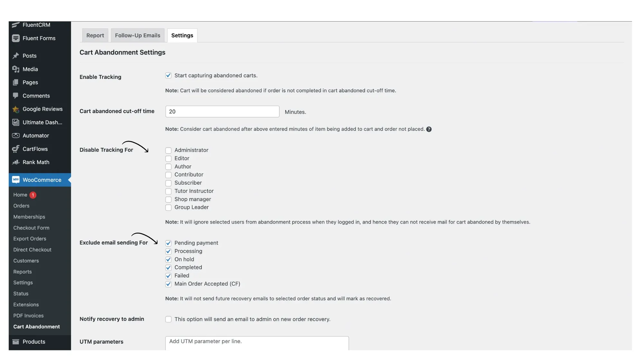
Task: Click the Automator sidebar icon
Action: click(15, 135)
